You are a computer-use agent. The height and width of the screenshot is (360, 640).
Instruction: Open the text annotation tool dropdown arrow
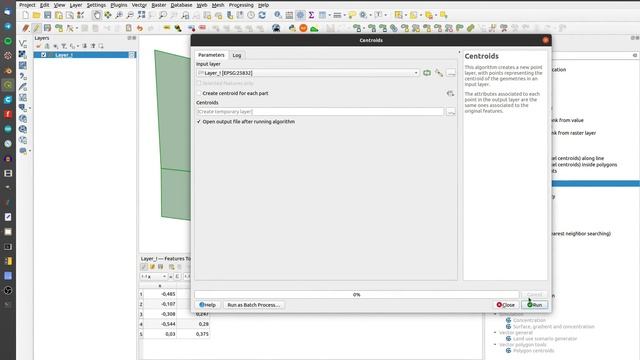[386, 15]
